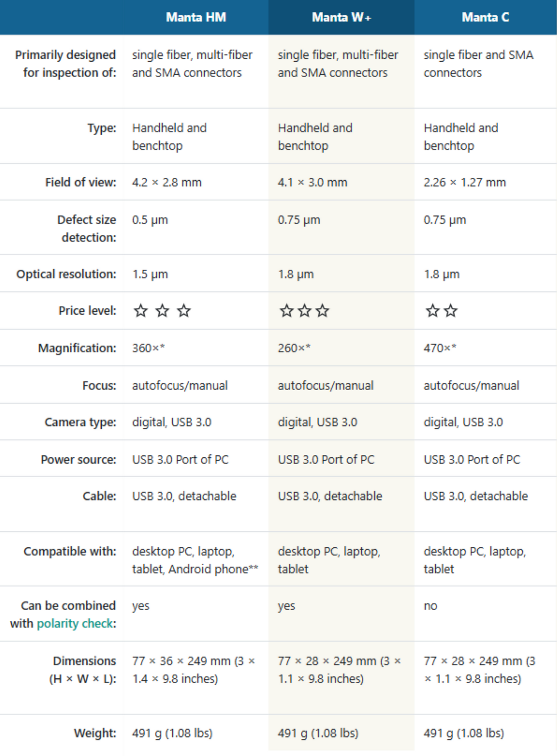Select the Manta HM column header

click(196, 17)
